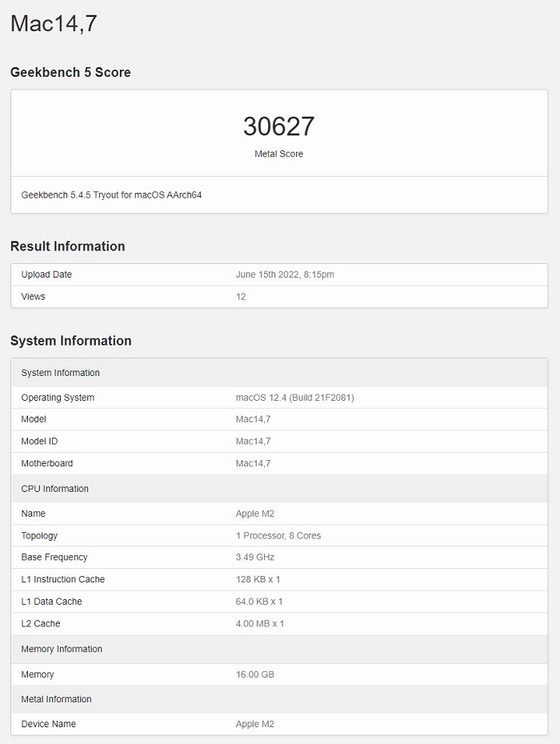Viewport: 560px width, 744px height.
Task: Click the Metal Score label
Action: (279, 154)
